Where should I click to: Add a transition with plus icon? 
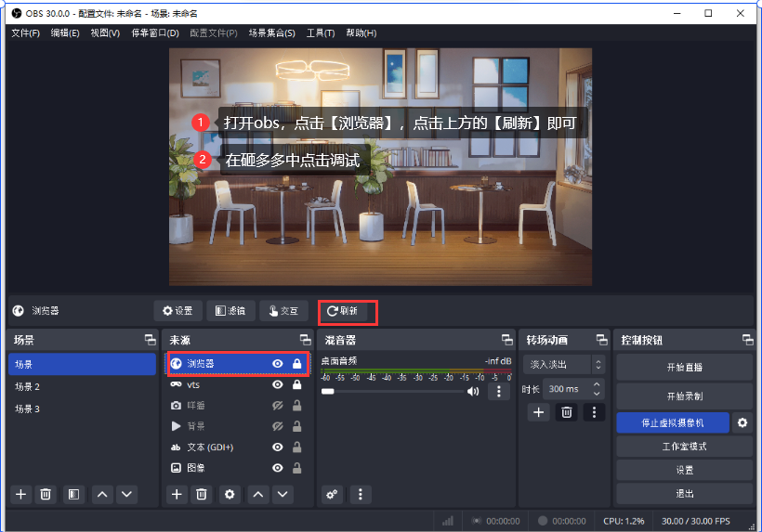[538, 412]
